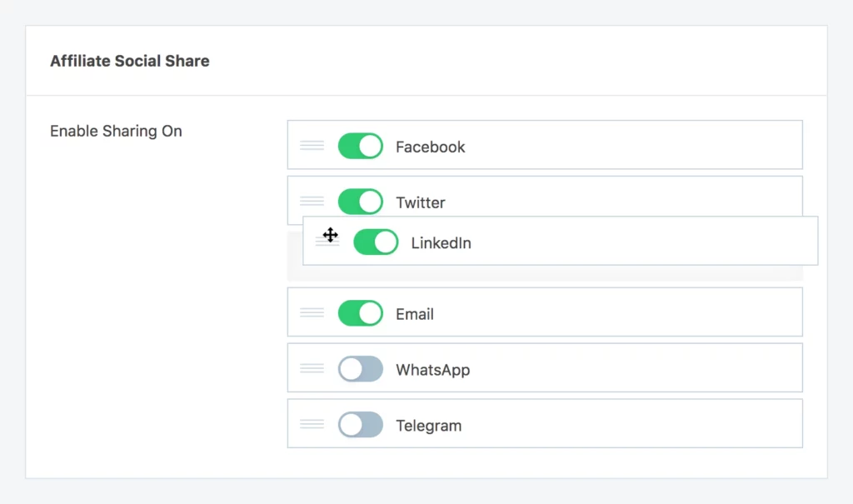Screen dimensions: 853x504
Task: Enable sharing on WhatsApp
Action: click(360, 367)
